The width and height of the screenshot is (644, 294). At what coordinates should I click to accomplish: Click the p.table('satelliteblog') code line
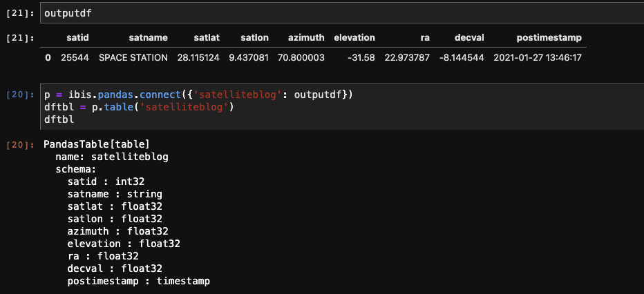pyautogui.click(x=139, y=108)
